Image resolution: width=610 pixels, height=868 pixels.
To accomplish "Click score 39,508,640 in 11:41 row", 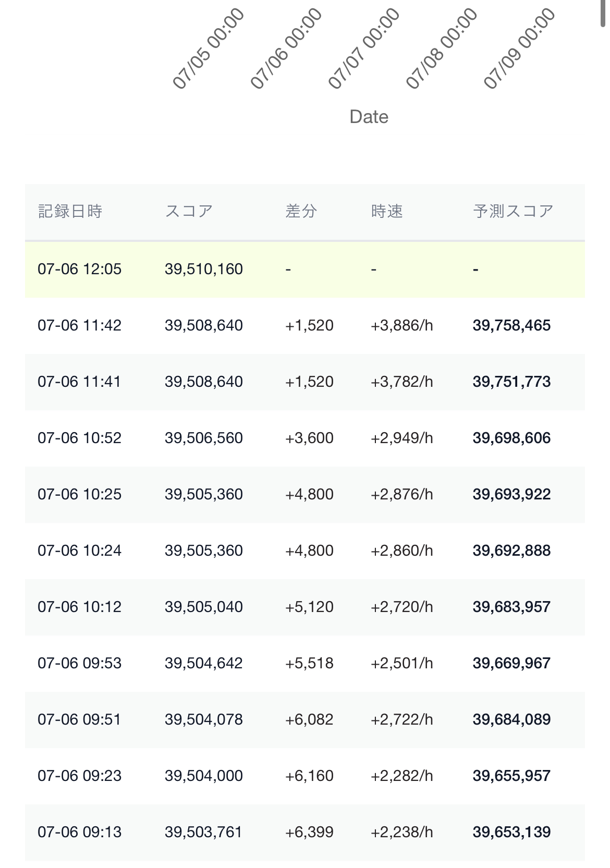I will tap(203, 382).
